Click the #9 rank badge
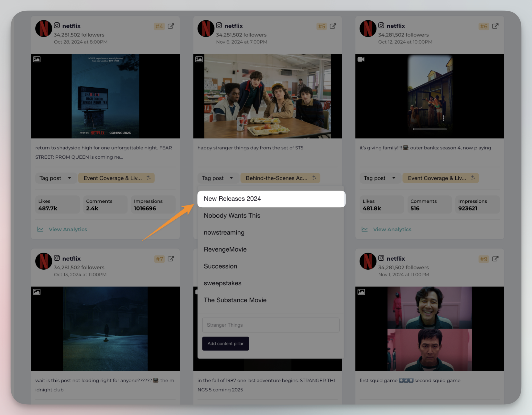Image resolution: width=532 pixels, height=415 pixels. (484, 259)
